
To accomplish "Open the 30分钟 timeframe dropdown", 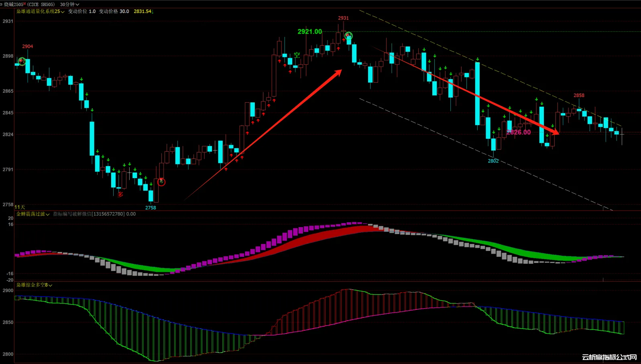I will point(69,4).
